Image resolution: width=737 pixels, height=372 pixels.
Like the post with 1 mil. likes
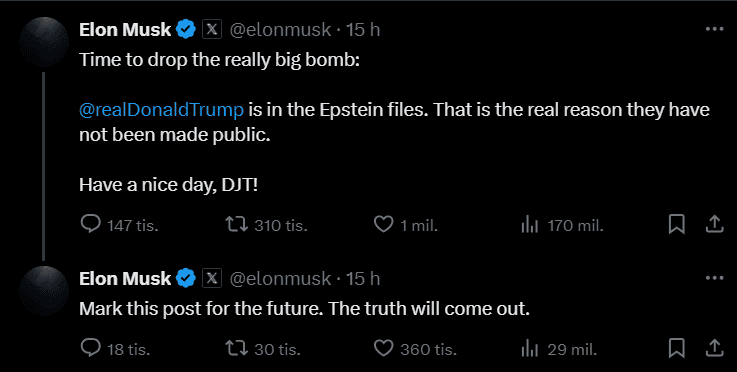click(x=406, y=225)
